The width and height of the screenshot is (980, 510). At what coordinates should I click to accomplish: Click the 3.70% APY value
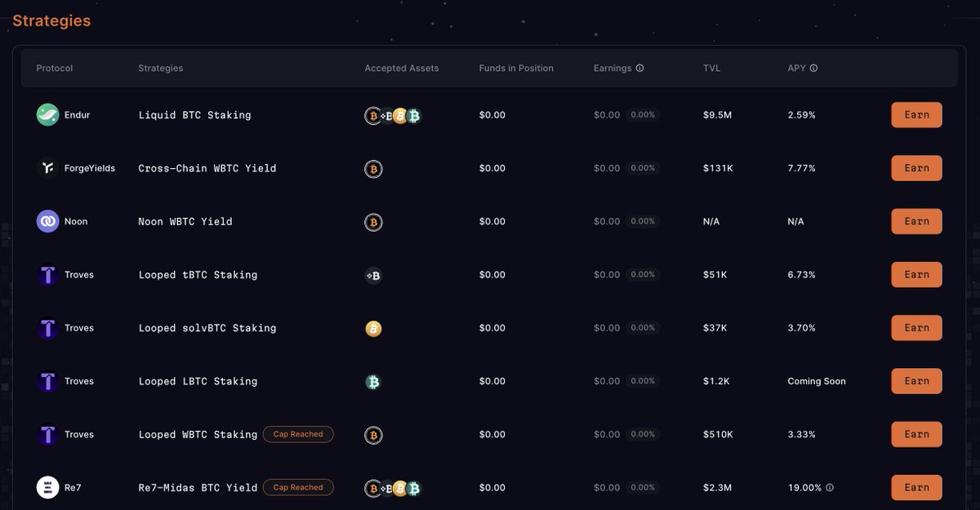coord(801,328)
